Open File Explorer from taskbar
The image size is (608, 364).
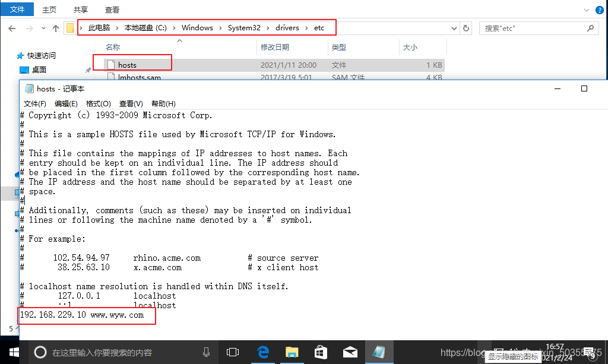click(x=292, y=352)
